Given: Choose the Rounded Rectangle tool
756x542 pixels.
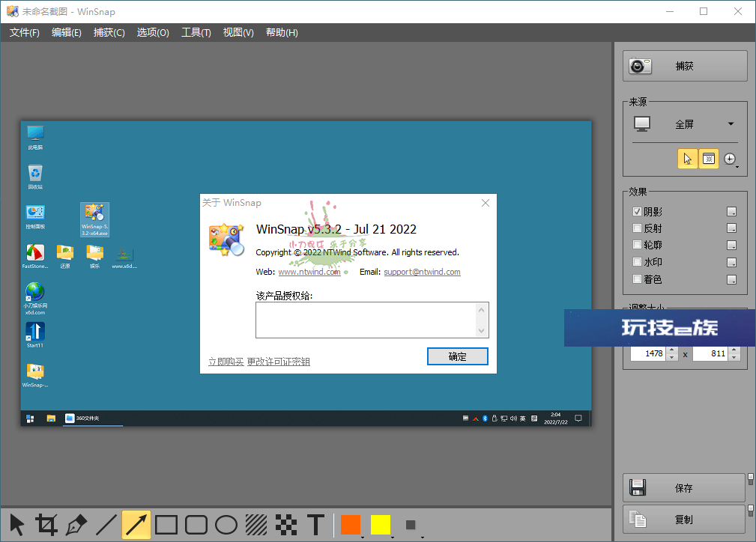Looking at the screenshot, I should tap(196, 525).
